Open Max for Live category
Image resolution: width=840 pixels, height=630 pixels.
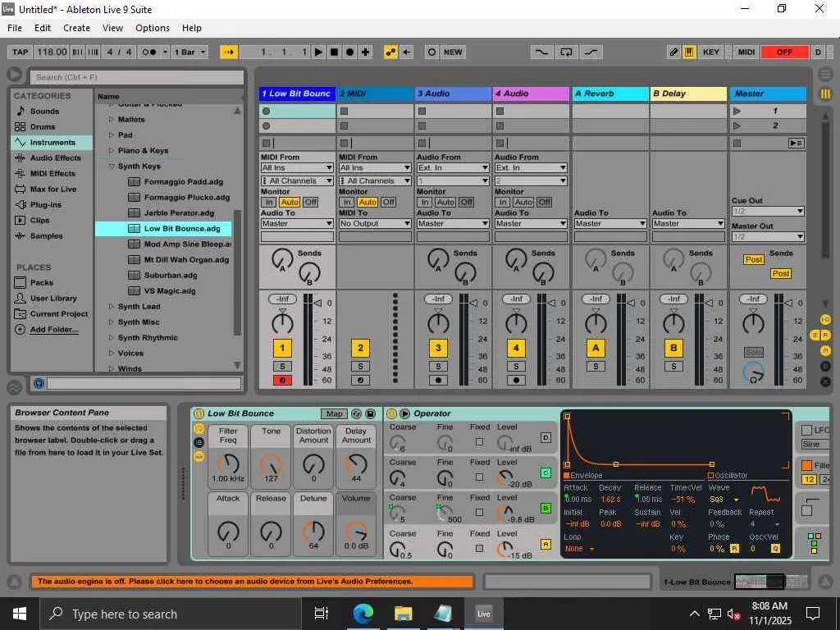coord(53,189)
